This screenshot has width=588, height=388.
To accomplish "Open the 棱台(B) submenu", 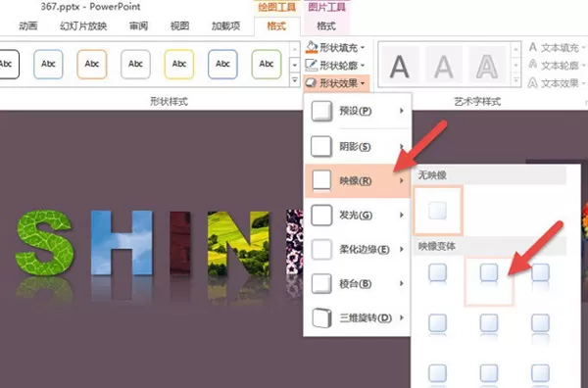I will 358,283.
